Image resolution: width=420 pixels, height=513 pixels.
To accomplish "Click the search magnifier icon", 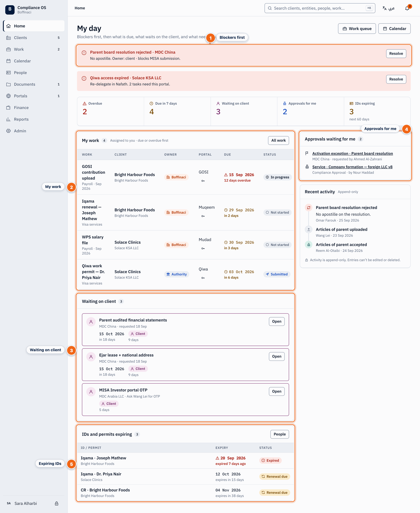I will coord(270,8).
